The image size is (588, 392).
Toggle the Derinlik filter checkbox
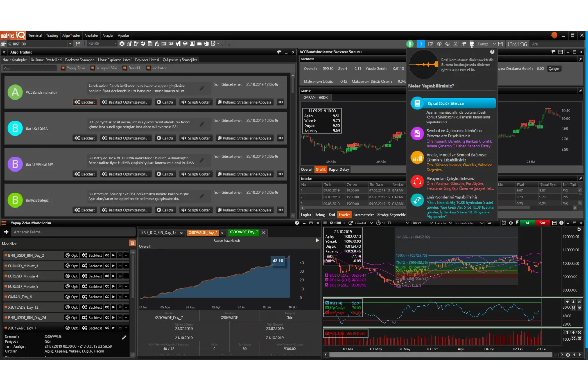click(x=125, y=68)
